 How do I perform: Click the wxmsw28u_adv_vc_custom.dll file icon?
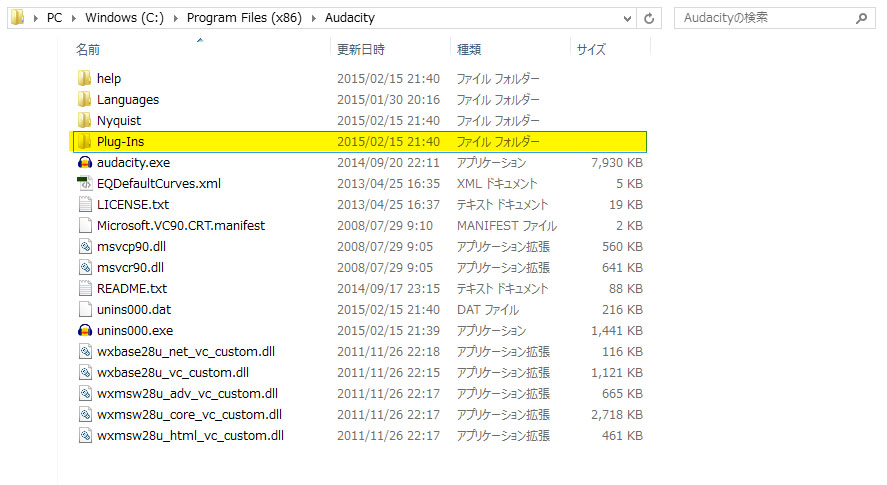tap(85, 393)
